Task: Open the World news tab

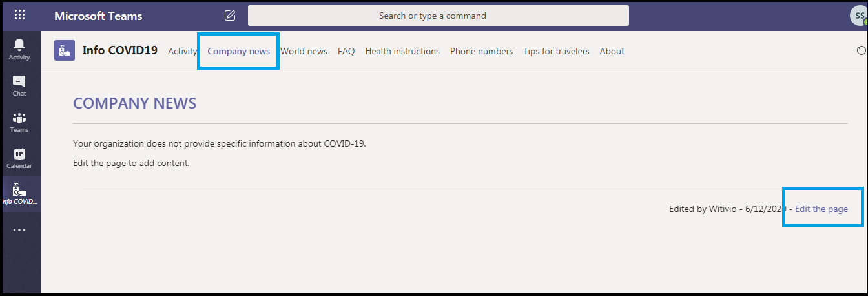Action: click(304, 51)
